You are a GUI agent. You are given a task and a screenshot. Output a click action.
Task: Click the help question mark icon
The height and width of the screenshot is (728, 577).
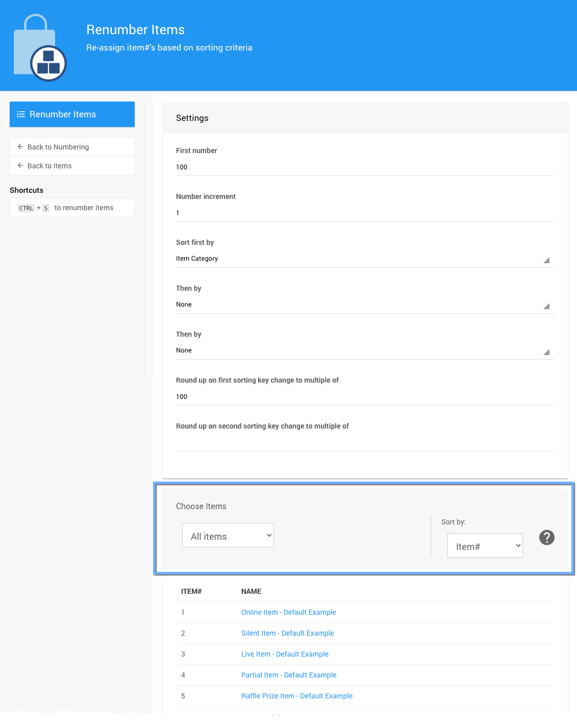[546, 537]
